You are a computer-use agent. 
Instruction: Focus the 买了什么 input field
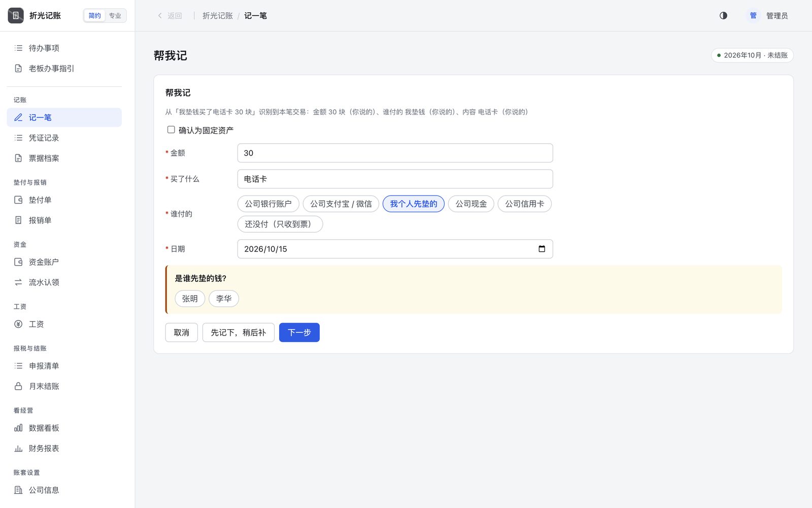395,179
